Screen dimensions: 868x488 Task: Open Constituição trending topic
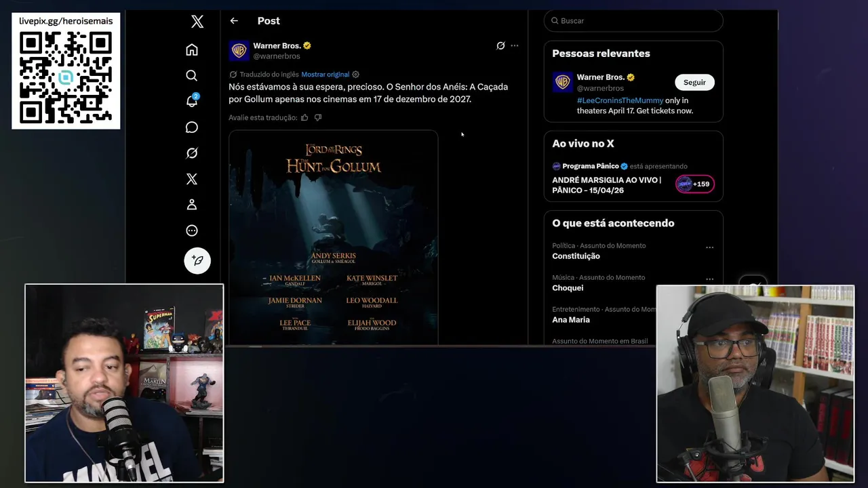[576, 256]
